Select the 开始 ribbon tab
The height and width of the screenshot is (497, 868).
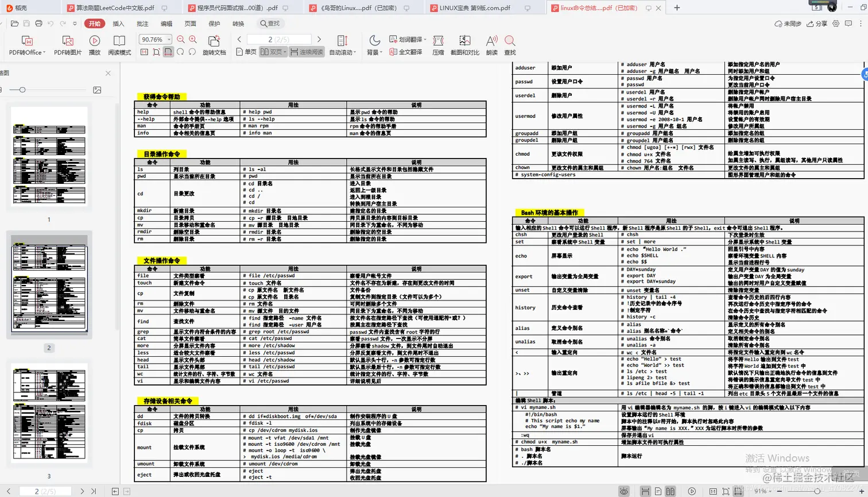tap(94, 24)
